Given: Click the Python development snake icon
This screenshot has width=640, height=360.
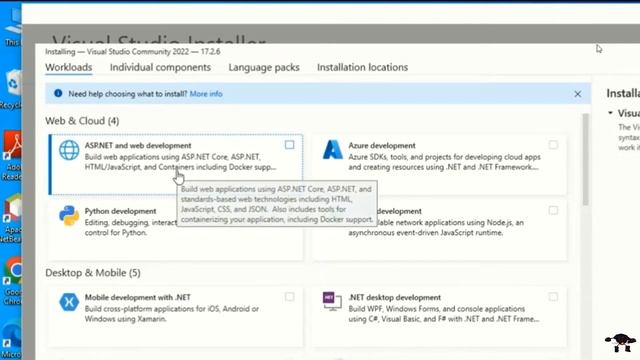Looking at the screenshot, I should pos(69,216).
